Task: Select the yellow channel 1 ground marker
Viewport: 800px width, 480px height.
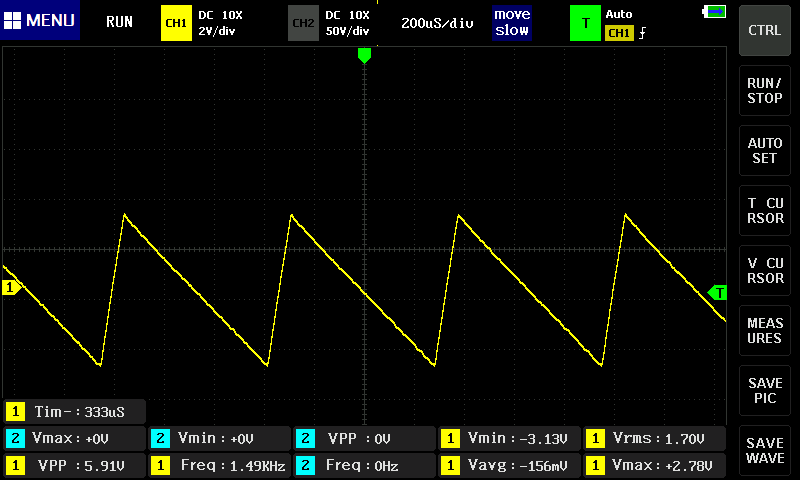Action: pos(11,288)
